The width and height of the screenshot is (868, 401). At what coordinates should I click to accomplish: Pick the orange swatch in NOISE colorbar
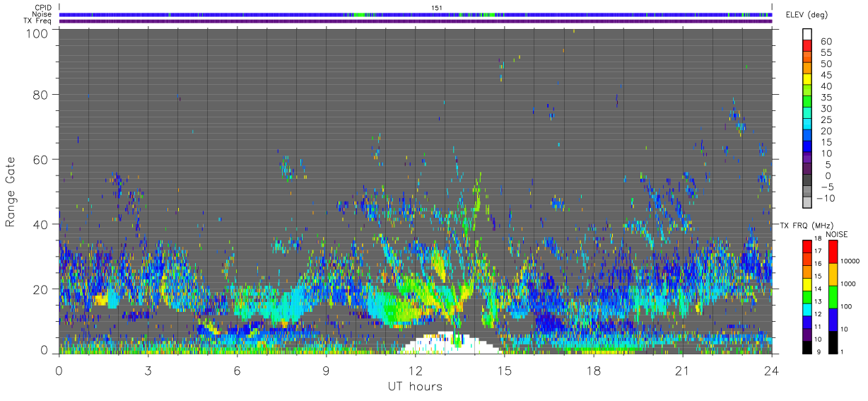(x=832, y=274)
